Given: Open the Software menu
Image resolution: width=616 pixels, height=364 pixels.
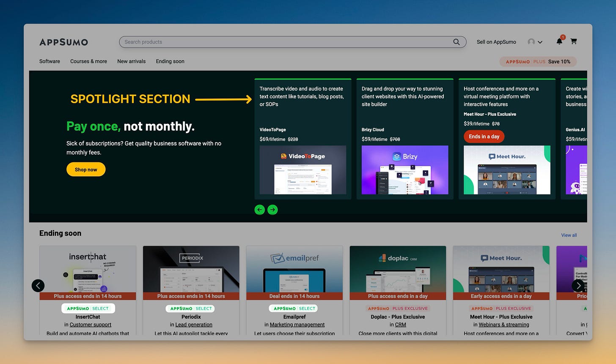Looking at the screenshot, I should [49, 61].
